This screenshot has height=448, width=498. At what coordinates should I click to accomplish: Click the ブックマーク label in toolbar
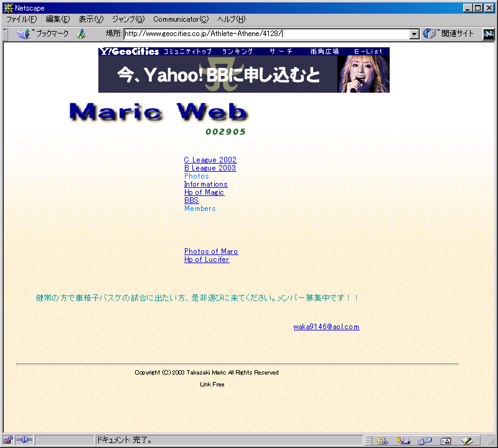point(52,34)
